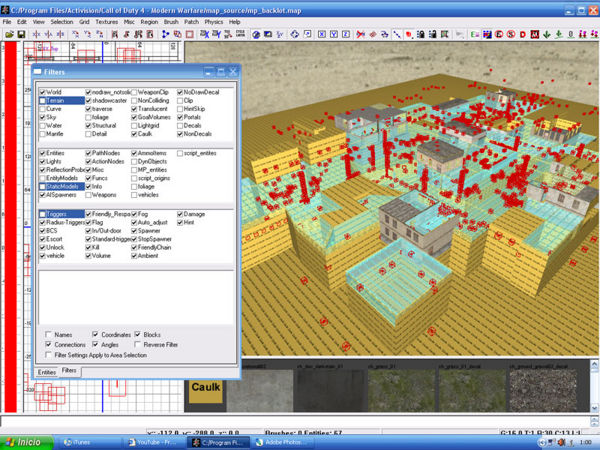Enable the StaticModels filter checkbox
This screenshot has width=600, height=450.
(42, 187)
